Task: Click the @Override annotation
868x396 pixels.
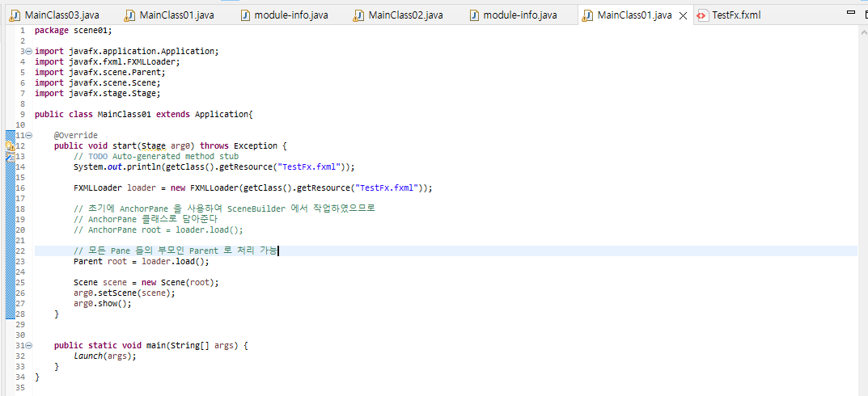Action: pos(76,136)
